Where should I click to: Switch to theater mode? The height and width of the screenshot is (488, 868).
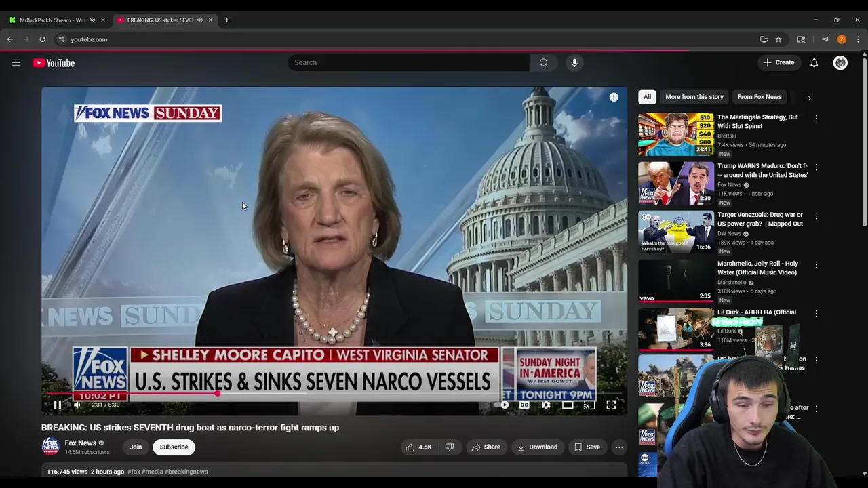click(568, 405)
